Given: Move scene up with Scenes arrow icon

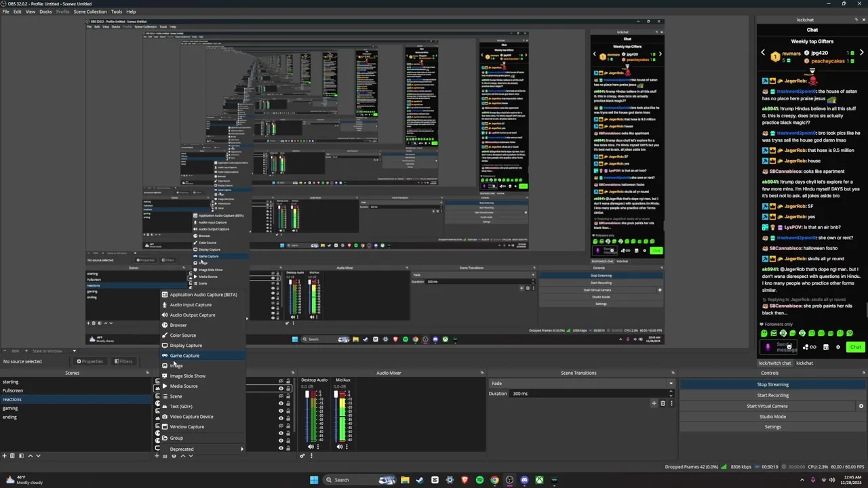Looking at the screenshot, I should [x=30, y=456].
